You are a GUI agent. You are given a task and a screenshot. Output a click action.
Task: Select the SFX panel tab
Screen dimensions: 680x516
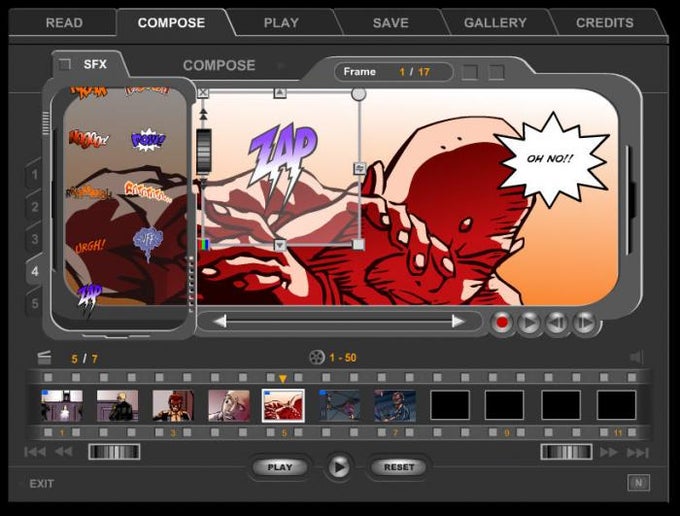coord(95,65)
